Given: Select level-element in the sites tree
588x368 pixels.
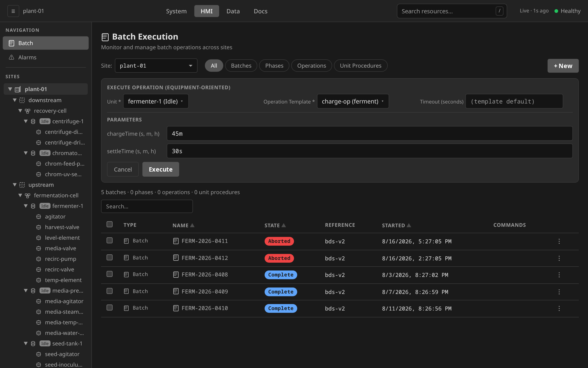Looking at the screenshot, I should [x=62, y=238].
